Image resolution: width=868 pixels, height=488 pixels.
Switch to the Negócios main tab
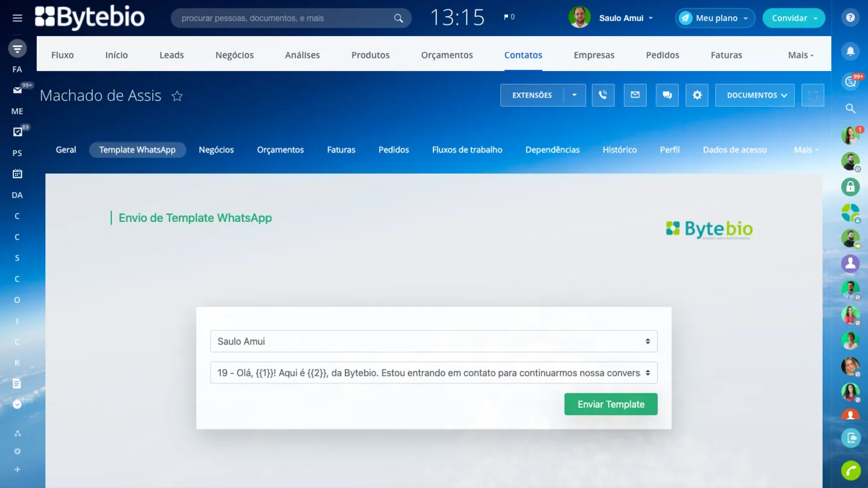click(234, 55)
